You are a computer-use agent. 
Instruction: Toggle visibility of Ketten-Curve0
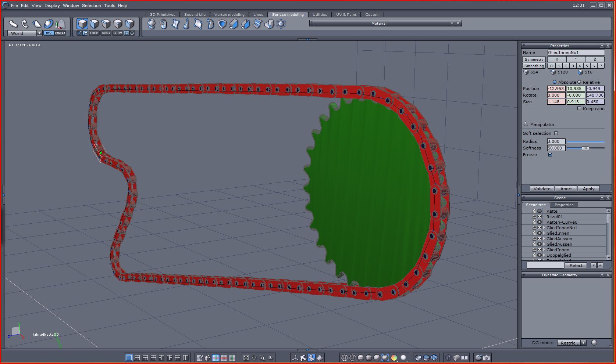[x=540, y=222]
